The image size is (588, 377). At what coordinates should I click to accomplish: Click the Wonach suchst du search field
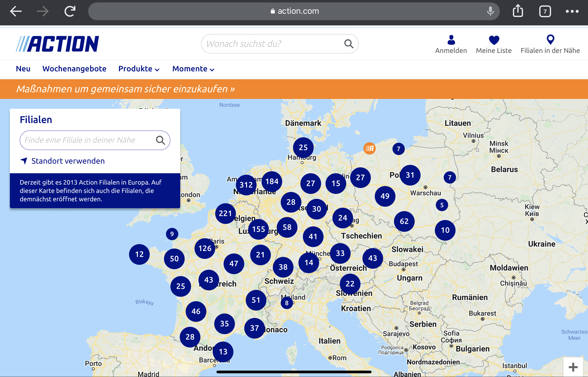coord(280,44)
